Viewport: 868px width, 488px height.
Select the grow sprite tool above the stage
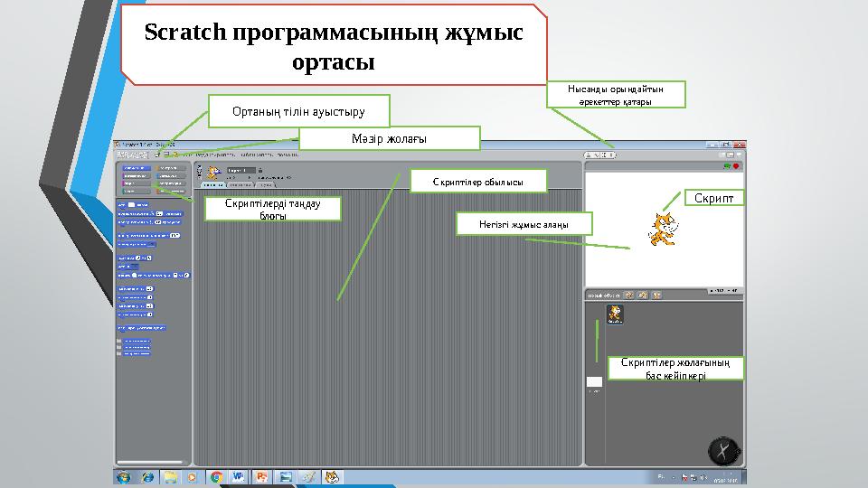click(x=604, y=155)
